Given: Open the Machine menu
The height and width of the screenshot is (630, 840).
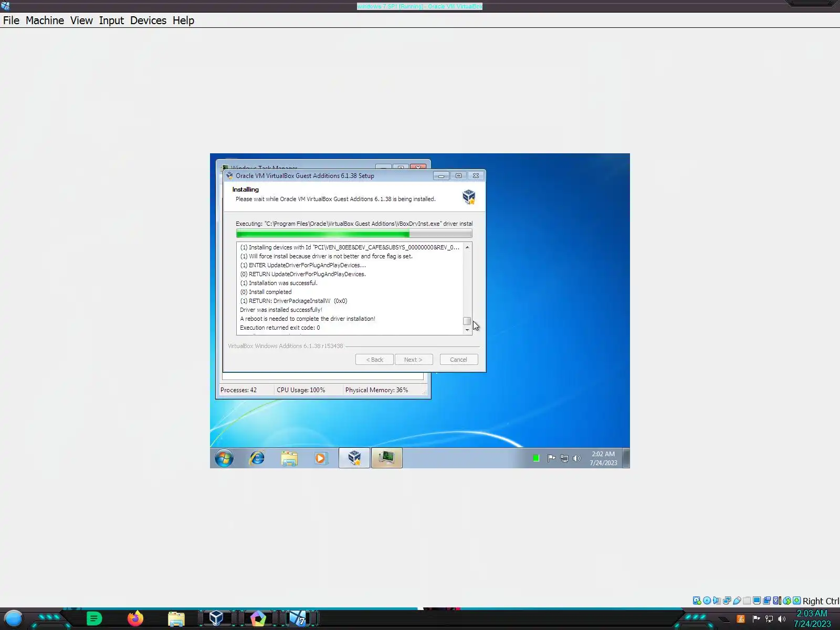Looking at the screenshot, I should (x=45, y=20).
